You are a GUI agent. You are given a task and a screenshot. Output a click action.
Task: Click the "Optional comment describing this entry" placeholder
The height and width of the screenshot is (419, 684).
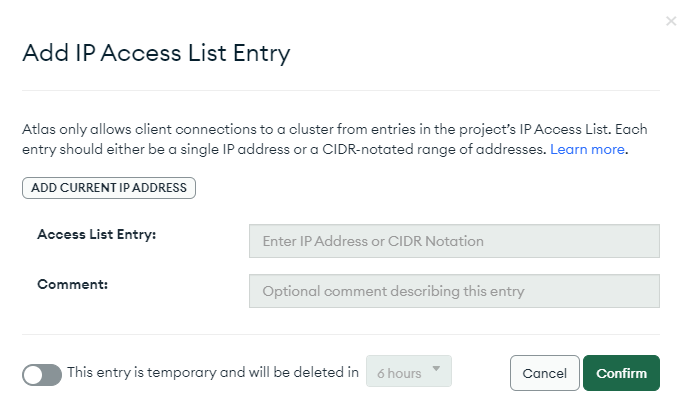(393, 291)
